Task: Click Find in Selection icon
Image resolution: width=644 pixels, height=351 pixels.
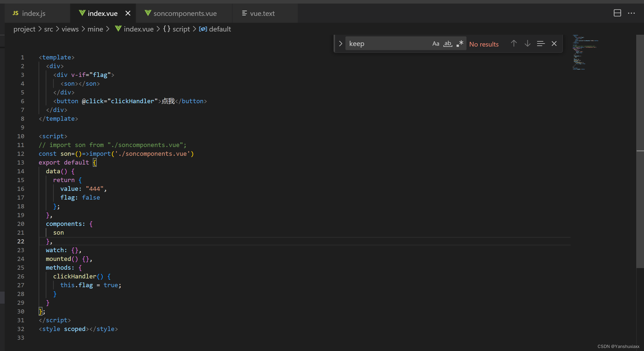Action: [x=540, y=44]
